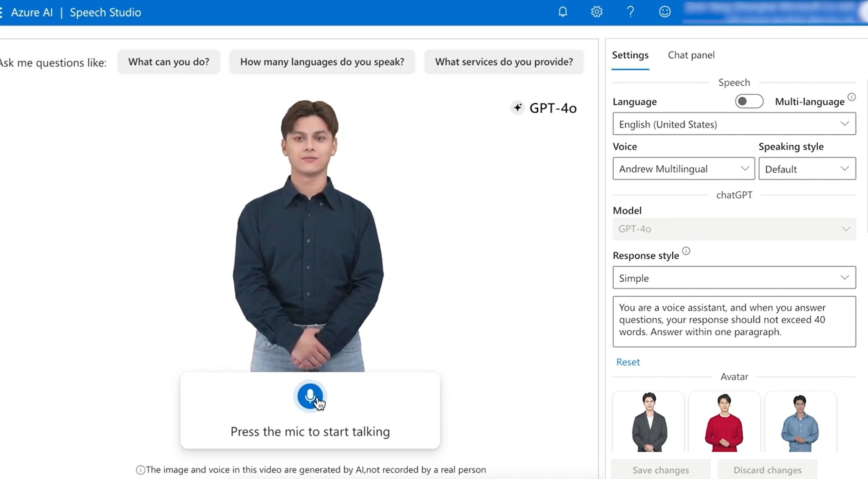
Task: Click the Azure AI header link
Action: 32,12
